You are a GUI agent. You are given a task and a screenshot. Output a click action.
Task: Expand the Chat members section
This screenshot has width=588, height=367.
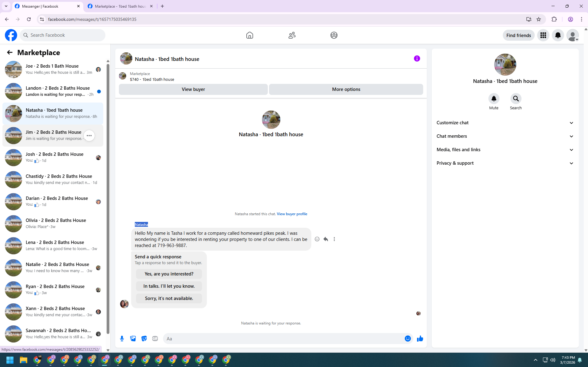coord(505,136)
